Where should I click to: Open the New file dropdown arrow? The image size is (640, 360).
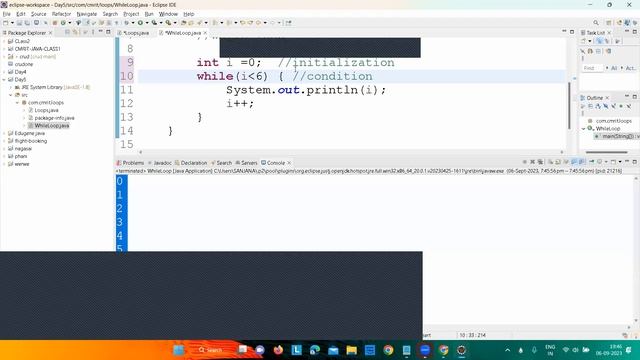pos(12,23)
